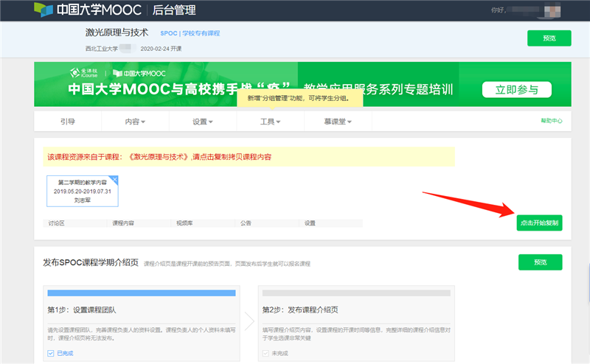The width and height of the screenshot is (590, 364).
Task: Click the corner mark on semester card
Action: [114, 179]
